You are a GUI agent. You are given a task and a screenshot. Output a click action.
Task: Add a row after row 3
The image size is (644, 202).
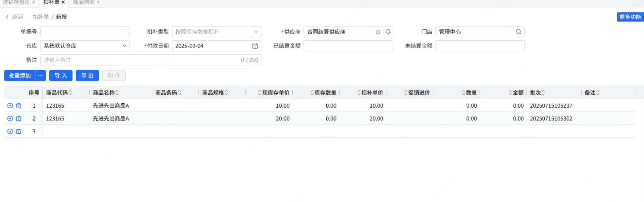tap(10, 132)
